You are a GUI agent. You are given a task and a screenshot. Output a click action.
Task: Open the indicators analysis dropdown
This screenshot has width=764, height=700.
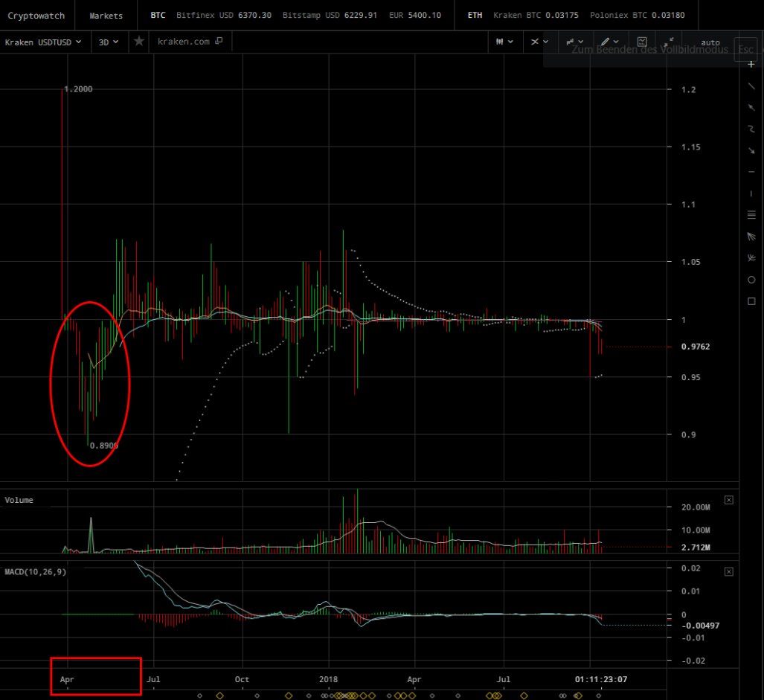coord(574,42)
